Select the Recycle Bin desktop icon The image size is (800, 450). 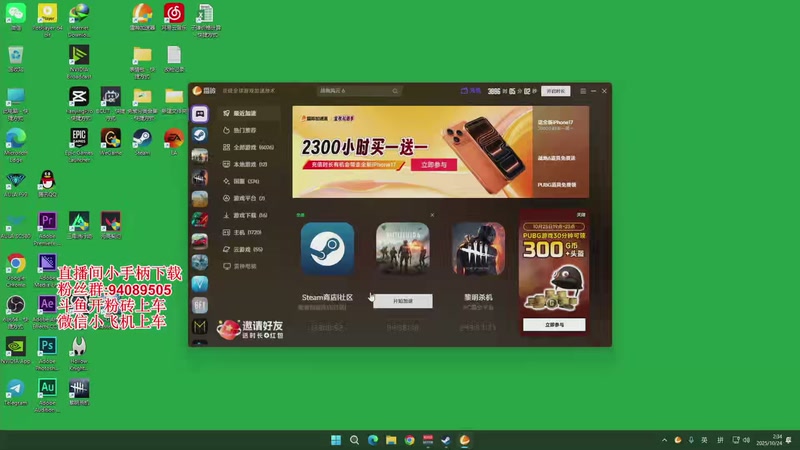pos(16,59)
